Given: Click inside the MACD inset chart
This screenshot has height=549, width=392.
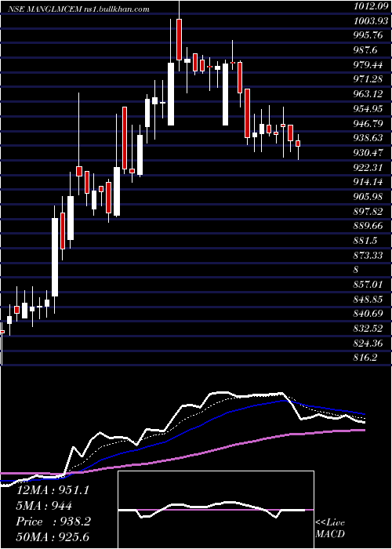Looking at the screenshot, I should click(216, 510).
